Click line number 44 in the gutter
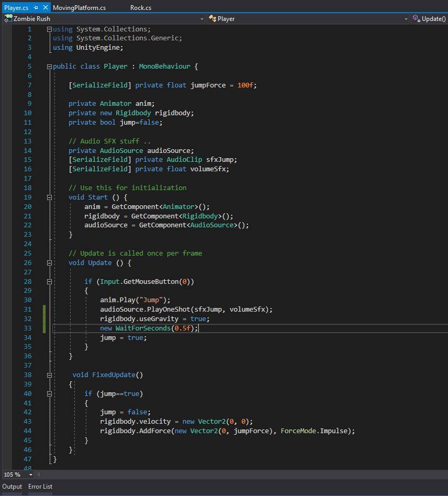 [x=28, y=431]
